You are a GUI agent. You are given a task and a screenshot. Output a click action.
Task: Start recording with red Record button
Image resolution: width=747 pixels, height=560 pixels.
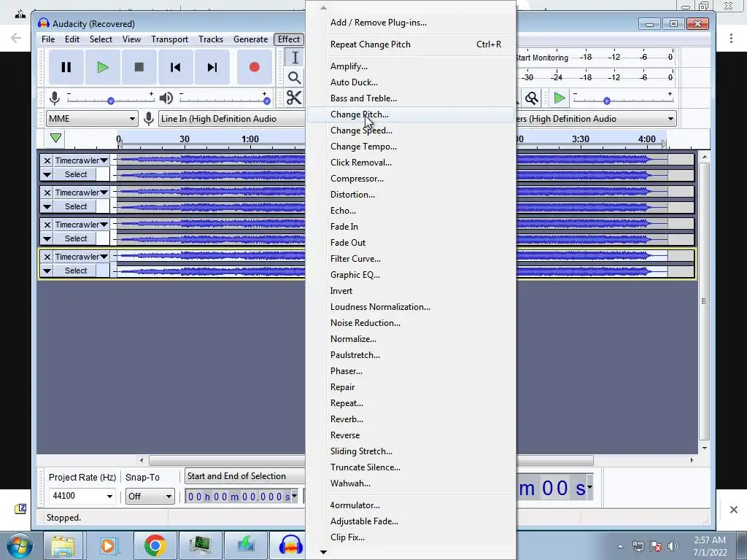coord(255,67)
